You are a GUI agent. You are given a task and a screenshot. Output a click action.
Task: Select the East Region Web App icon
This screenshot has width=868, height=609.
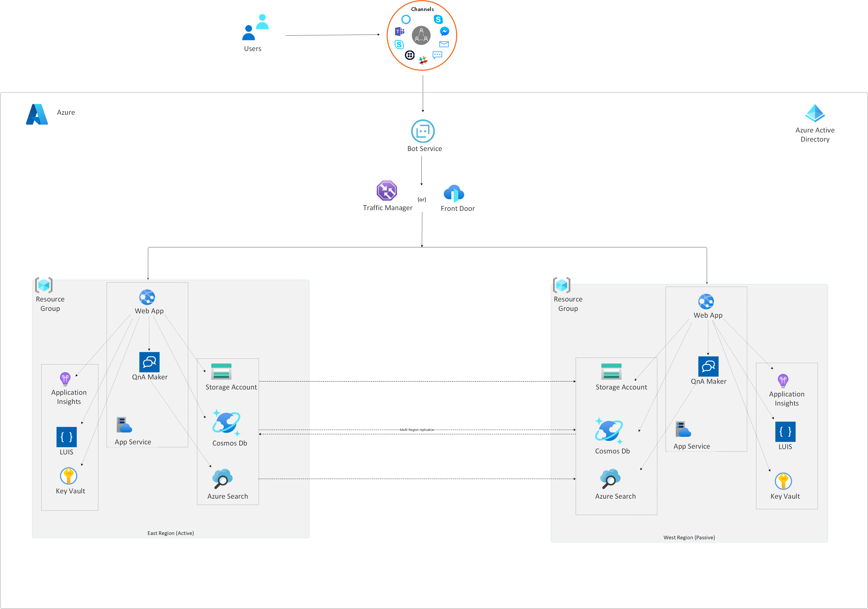147,297
